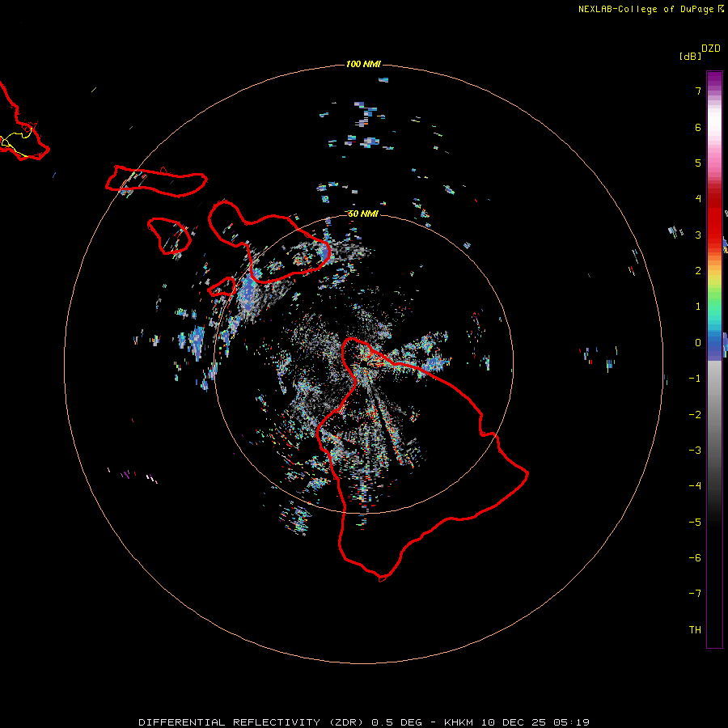Click the 10 DEC 25 05:19 timestamp

535,722
